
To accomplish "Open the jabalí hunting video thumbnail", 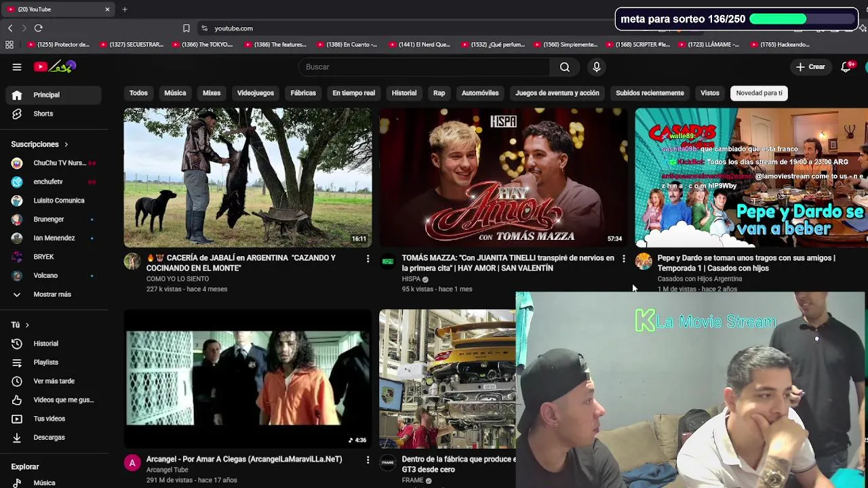I will point(248,178).
